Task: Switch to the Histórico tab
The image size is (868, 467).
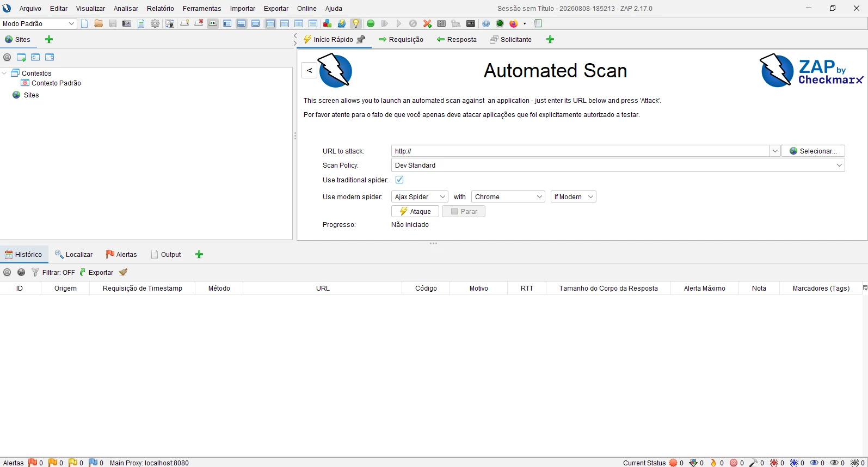Action: tap(23, 254)
